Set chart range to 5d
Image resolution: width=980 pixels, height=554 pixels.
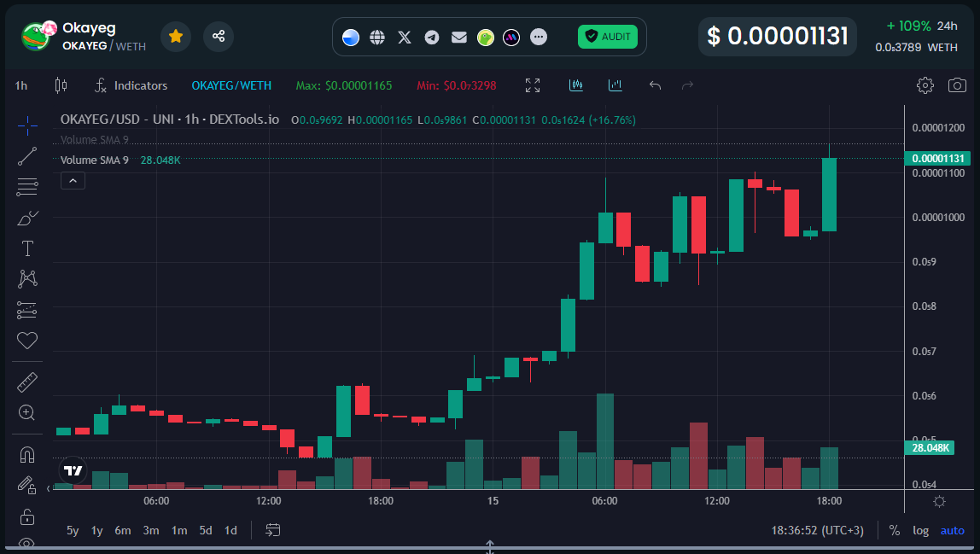206,530
